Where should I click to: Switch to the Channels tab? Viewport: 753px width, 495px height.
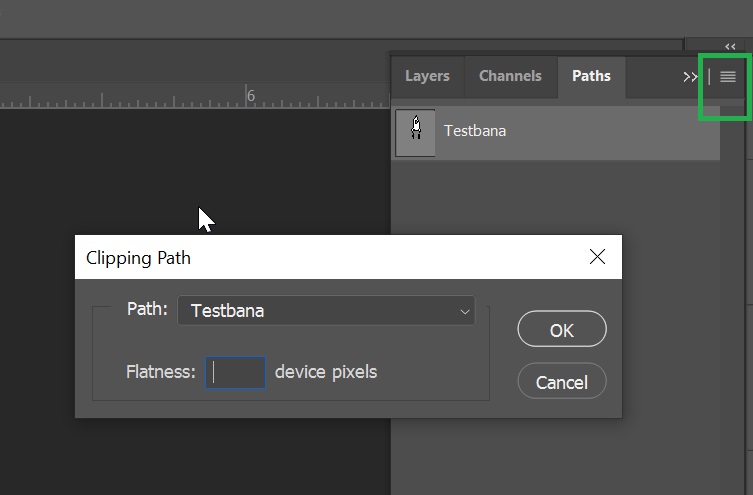click(510, 76)
